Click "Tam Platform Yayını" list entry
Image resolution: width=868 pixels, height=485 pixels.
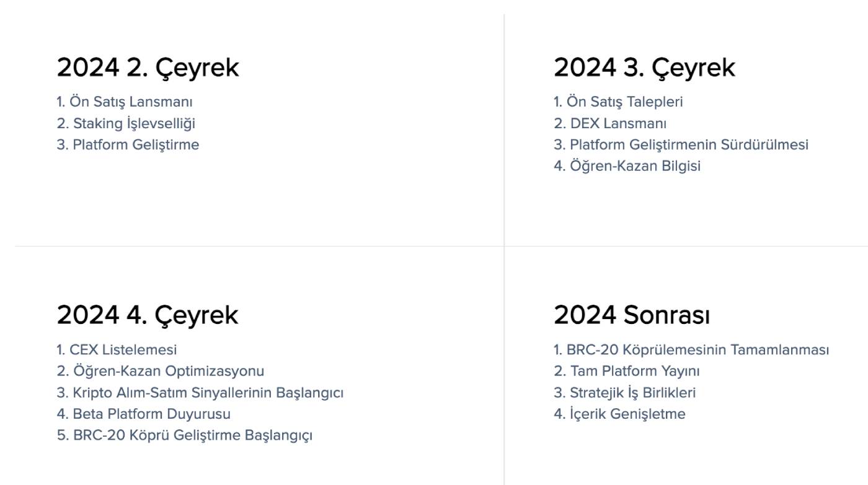[635, 371]
